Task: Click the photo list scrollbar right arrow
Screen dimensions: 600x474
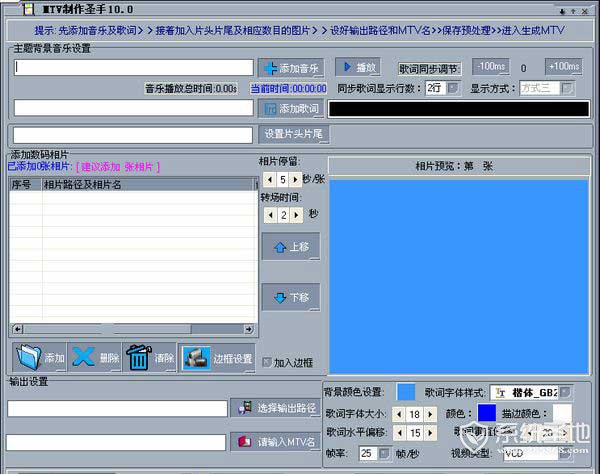Action: pos(249,329)
